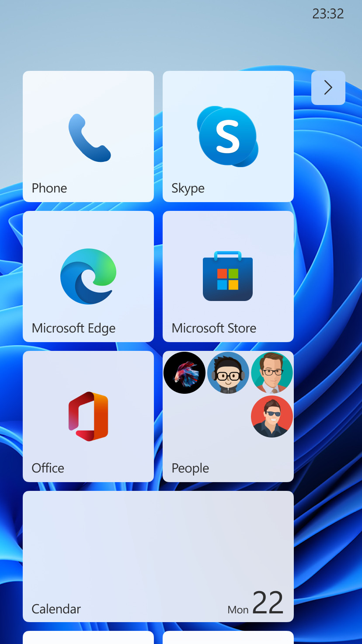
Task: Select the betta fish contact avatar
Action: click(184, 373)
